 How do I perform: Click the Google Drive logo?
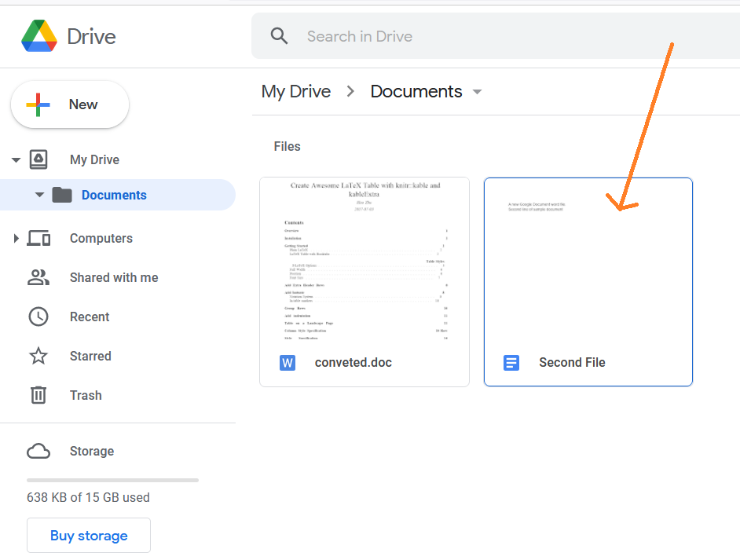(39, 36)
